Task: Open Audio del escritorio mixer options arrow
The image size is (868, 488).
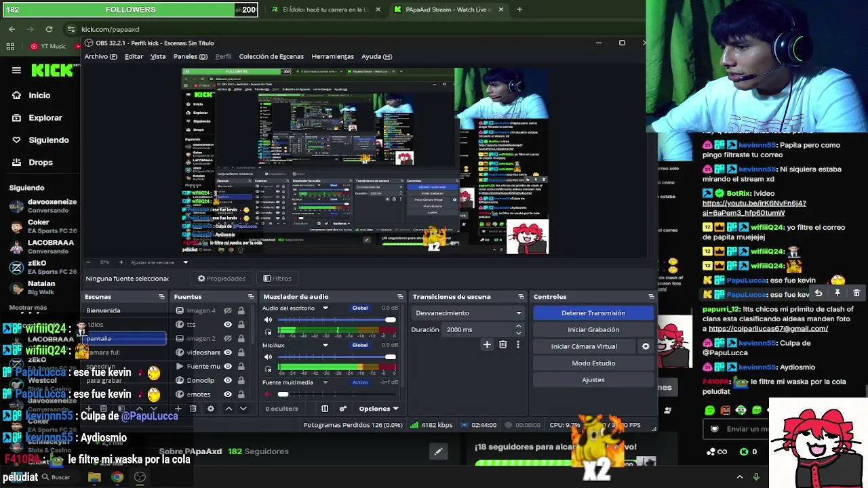Action: click(325, 308)
